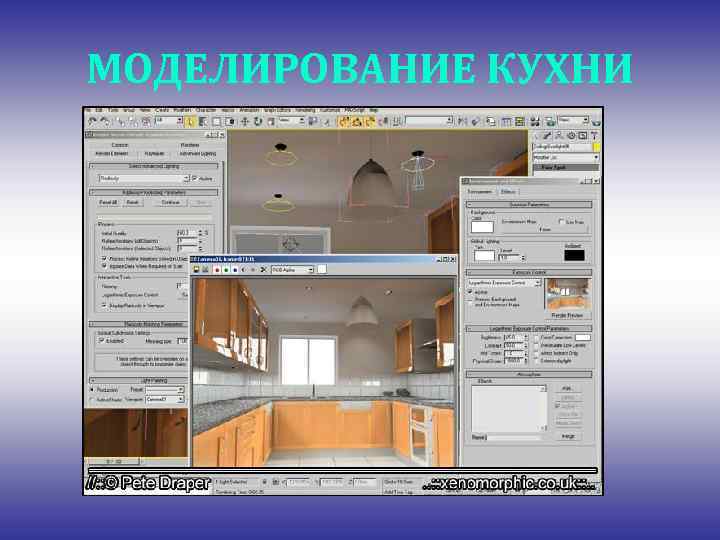
Task: Toggle the Active checkbox beside Radiosity dropdown
Action: [195, 178]
